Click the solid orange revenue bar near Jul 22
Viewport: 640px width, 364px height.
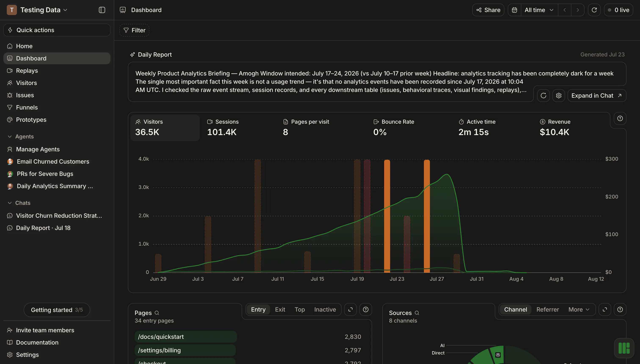387,216
